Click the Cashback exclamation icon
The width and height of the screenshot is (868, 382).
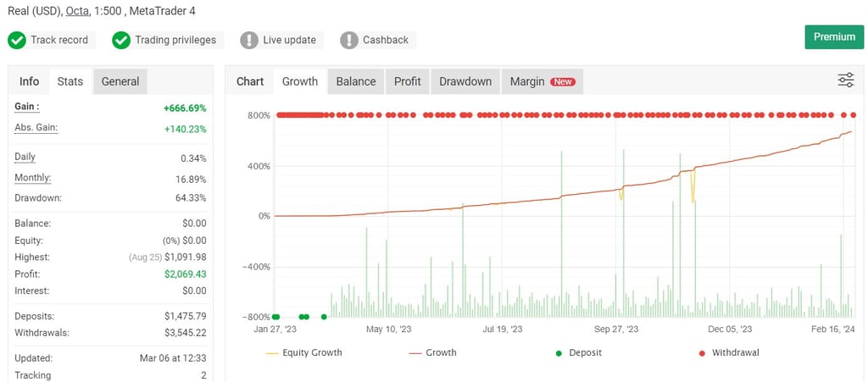tap(349, 41)
